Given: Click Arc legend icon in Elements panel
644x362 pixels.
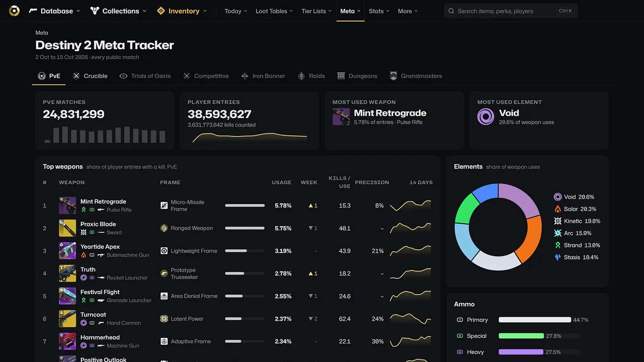Looking at the screenshot, I should click(557, 233).
